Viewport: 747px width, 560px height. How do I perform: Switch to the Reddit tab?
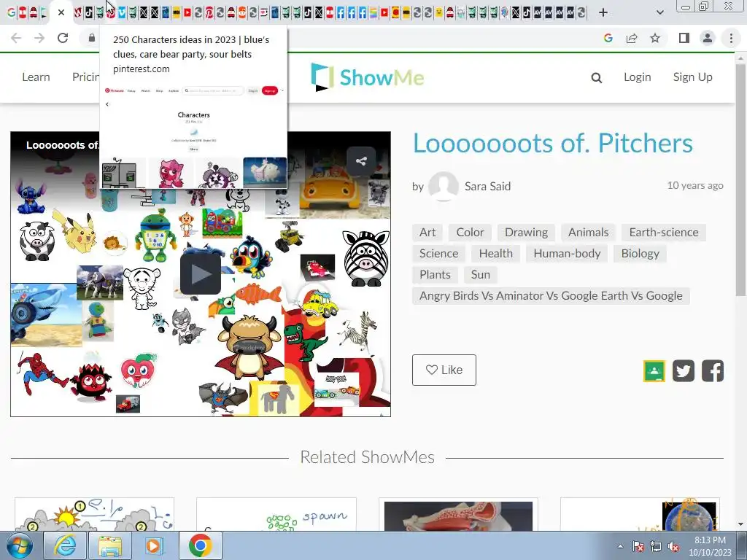tap(242, 12)
